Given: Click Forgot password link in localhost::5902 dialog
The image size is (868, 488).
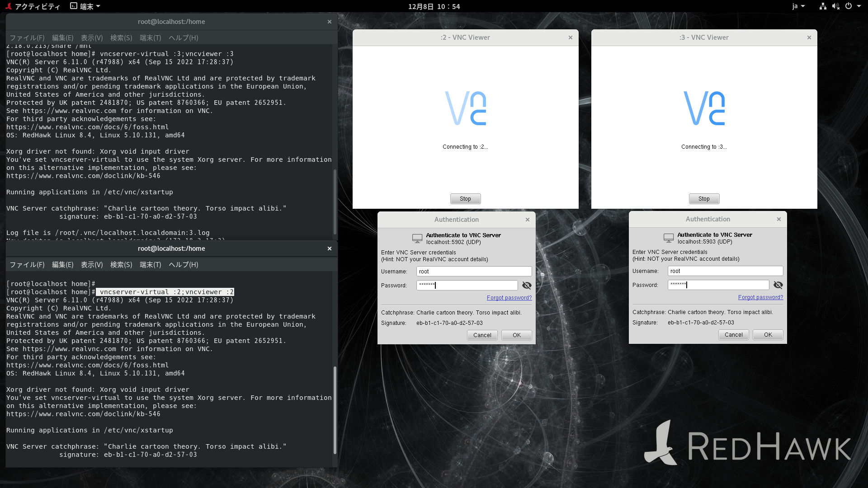Looking at the screenshot, I should [509, 298].
